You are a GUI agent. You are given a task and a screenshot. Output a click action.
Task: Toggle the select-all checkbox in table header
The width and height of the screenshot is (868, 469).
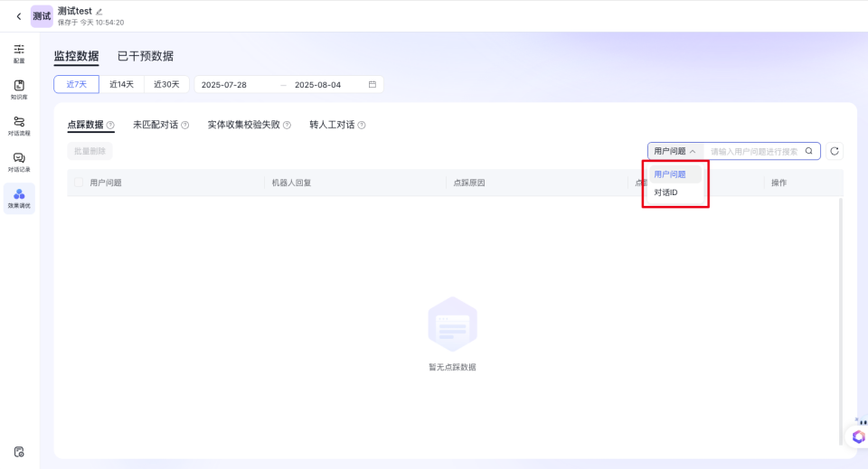click(79, 183)
